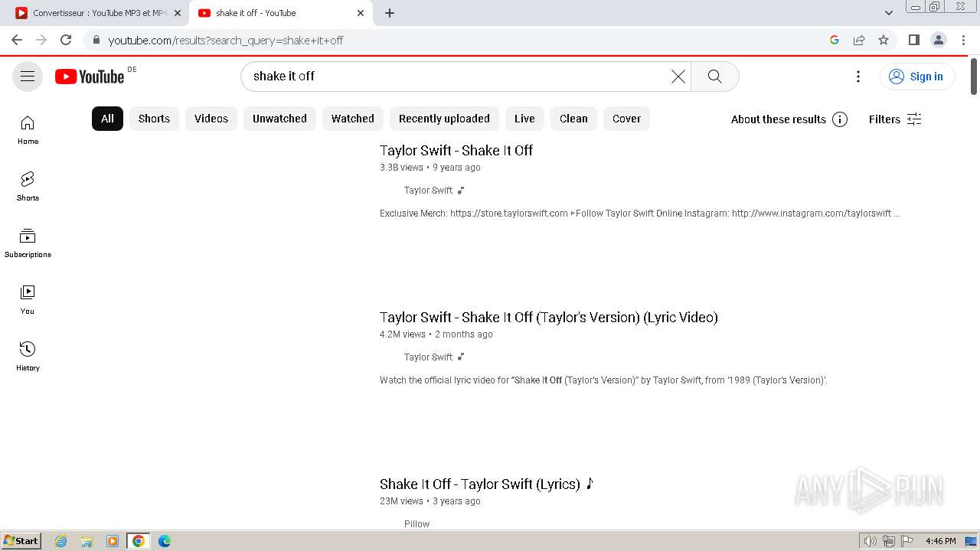Open Windows Media Player from taskbar
Viewport: 980px width, 551px height.
click(x=113, y=541)
